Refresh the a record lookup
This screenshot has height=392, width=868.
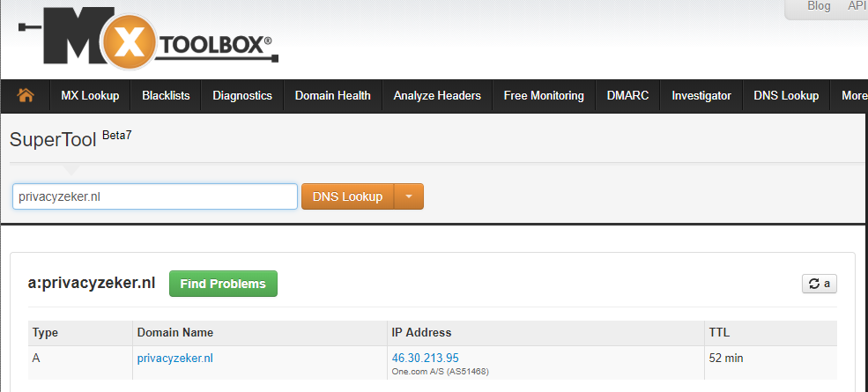click(820, 284)
